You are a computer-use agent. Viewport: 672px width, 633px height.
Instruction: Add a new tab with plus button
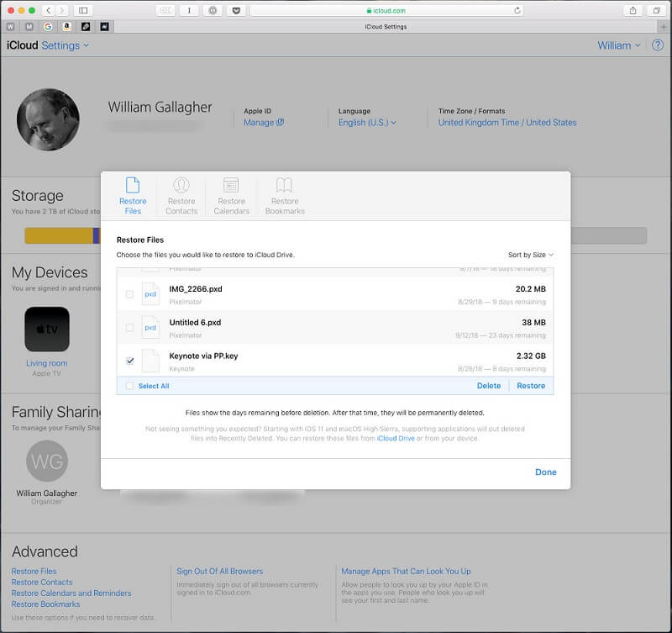tap(664, 27)
